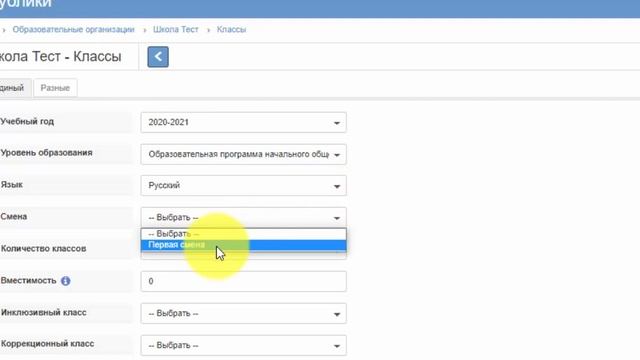Open the Классы breadcrumb link
The height and width of the screenshot is (360, 640).
point(231,29)
